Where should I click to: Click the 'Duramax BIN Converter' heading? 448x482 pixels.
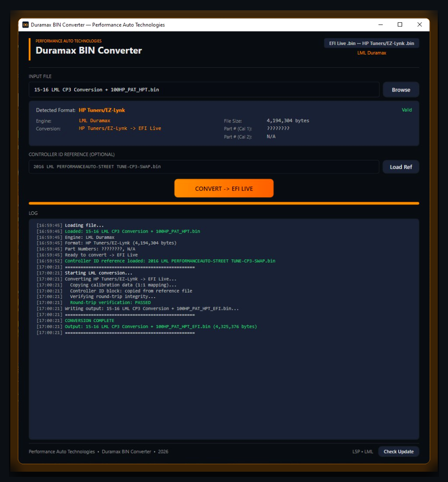pyautogui.click(x=89, y=50)
